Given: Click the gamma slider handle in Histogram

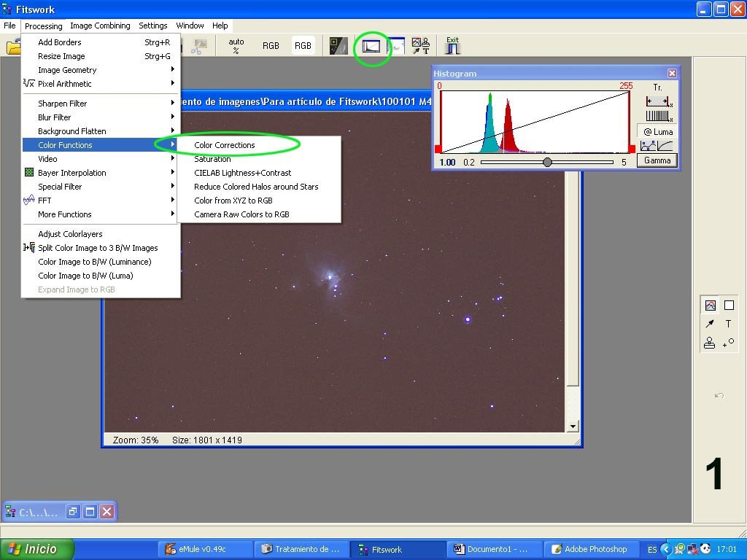Looking at the screenshot, I should (x=547, y=162).
